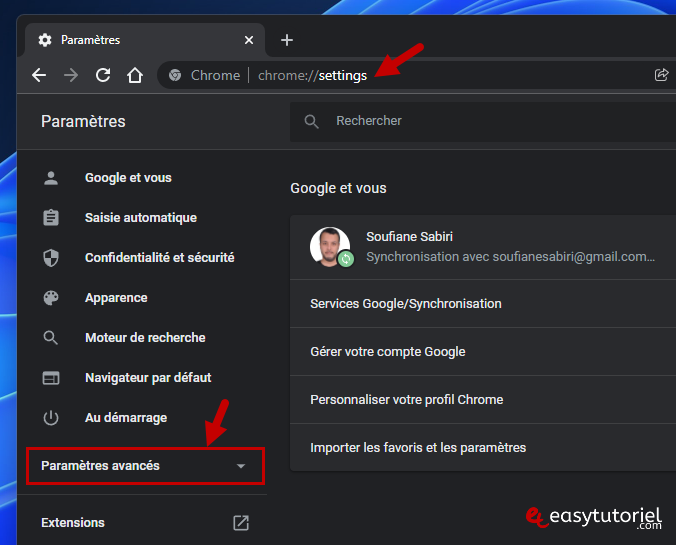
Task: Go back with the browser back arrow
Action: point(39,75)
